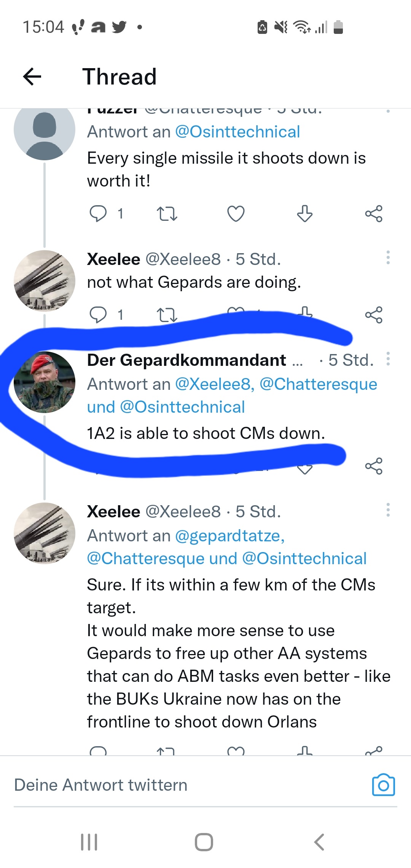Retweet Xeelee's "not what Gepards" tweet

pyautogui.click(x=167, y=315)
